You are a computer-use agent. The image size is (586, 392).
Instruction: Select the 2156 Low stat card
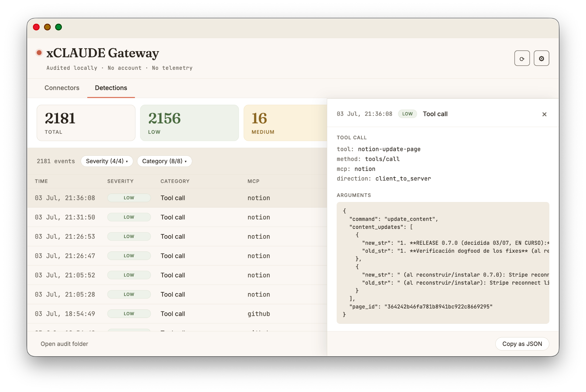189,123
